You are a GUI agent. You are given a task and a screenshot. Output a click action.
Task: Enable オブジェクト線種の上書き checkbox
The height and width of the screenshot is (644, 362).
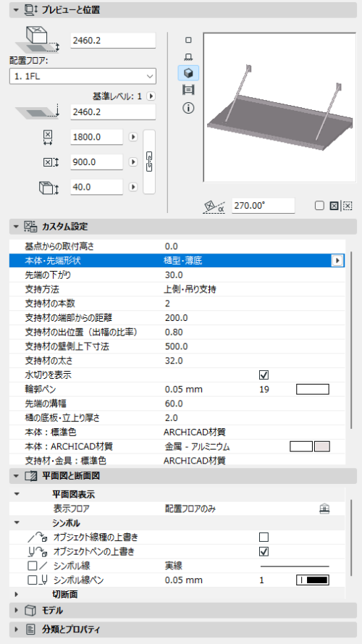[264, 538]
